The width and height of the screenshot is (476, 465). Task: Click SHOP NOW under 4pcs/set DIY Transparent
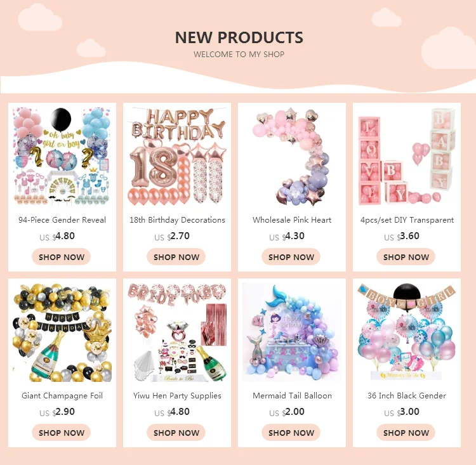click(406, 257)
